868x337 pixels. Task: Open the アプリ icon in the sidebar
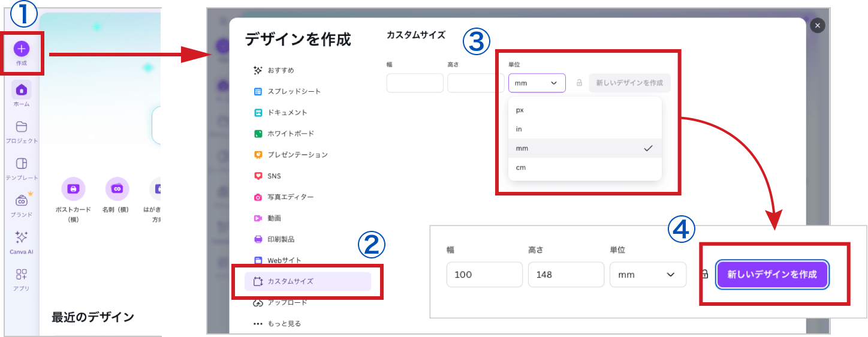22,275
